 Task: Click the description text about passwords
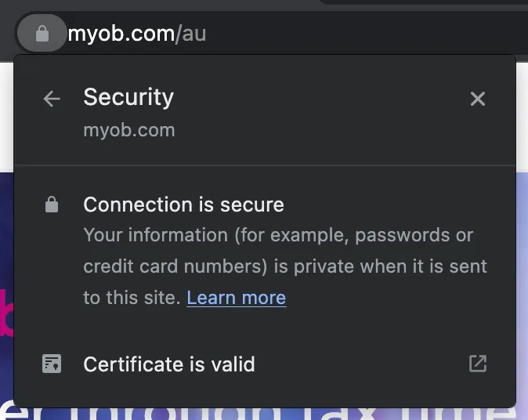278,235
